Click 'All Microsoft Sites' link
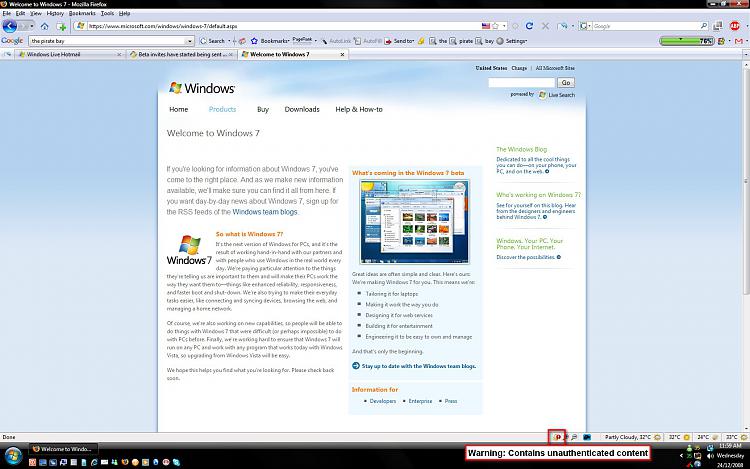 click(555, 68)
